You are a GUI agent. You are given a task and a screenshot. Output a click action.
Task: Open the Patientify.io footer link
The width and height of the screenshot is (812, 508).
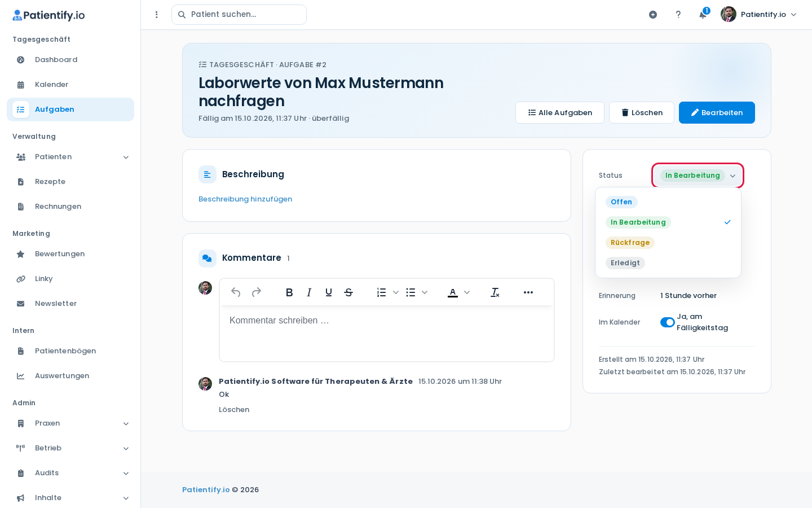[206, 490]
